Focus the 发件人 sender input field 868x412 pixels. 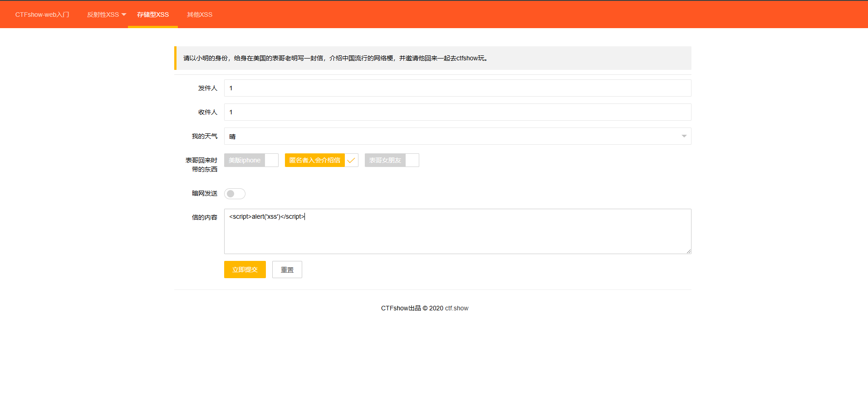coord(457,88)
